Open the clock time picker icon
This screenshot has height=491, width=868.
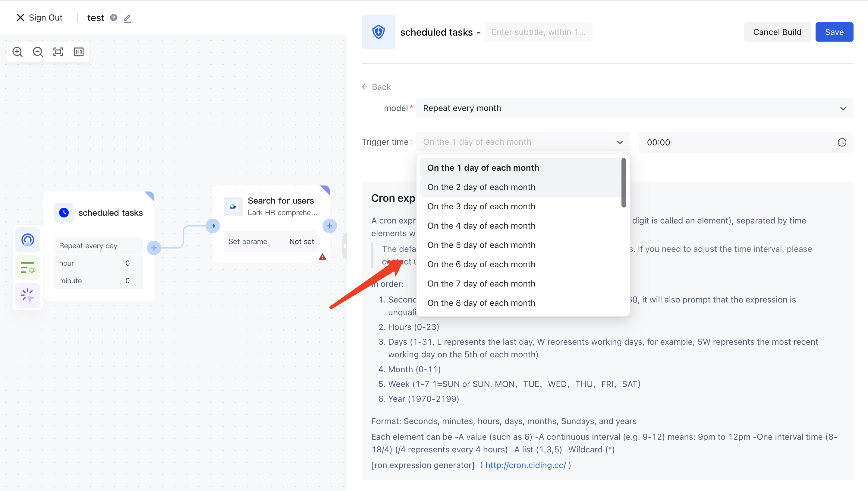[x=841, y=142]
